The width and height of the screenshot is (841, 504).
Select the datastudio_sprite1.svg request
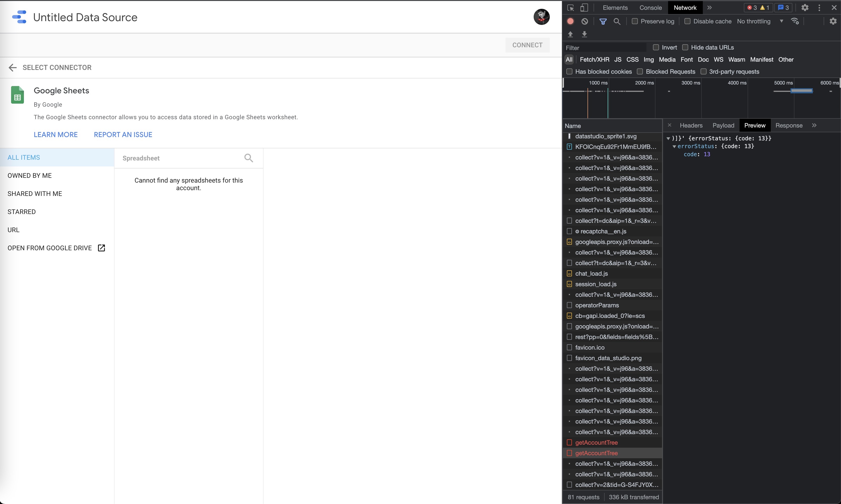click(x=612, y=136)
